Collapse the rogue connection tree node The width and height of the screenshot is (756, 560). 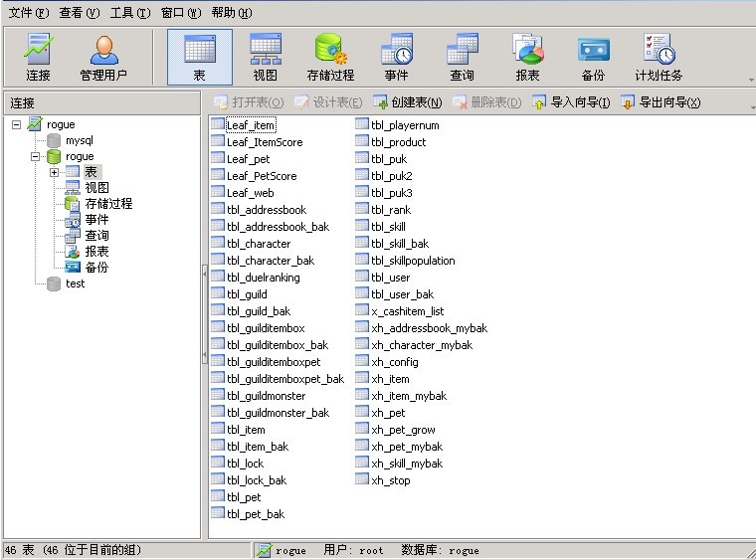pos(17,125)
